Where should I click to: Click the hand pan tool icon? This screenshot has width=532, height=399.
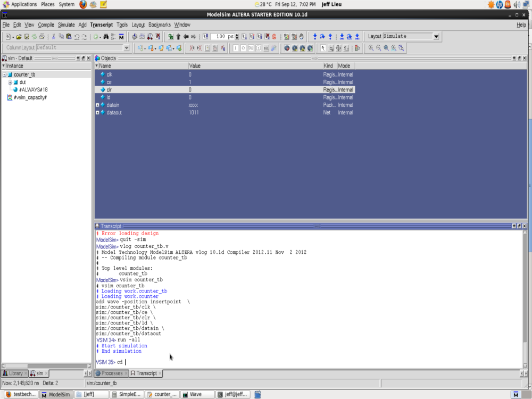(x=301, y=37)
